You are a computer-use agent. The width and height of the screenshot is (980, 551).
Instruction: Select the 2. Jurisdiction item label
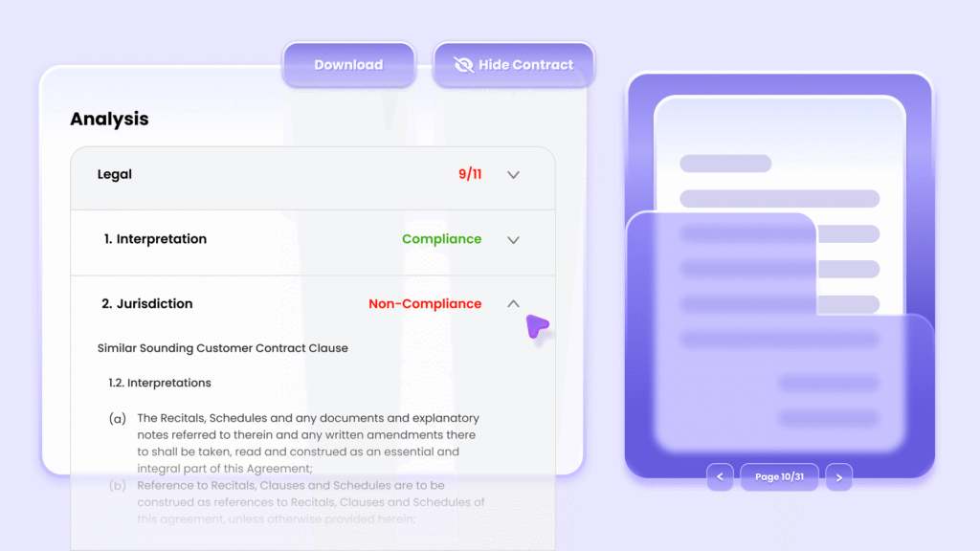(x=147, y=304)
